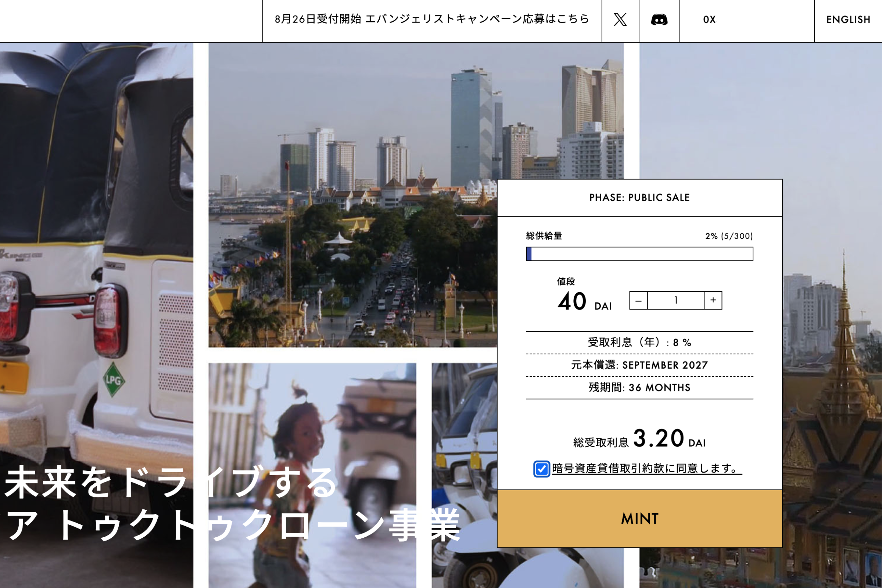Click the minus quantity button
The image size is (882, 588).
point(638,300)
